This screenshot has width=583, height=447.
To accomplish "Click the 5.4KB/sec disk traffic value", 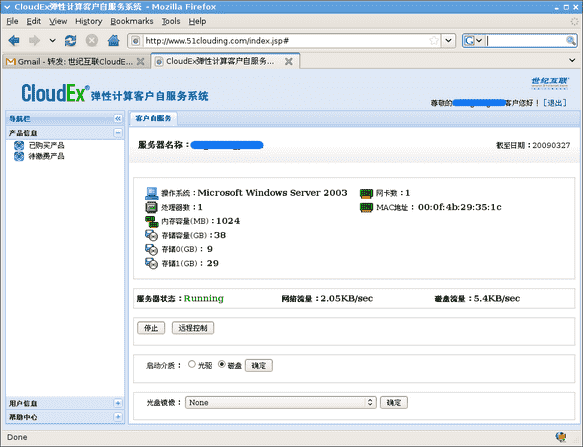I will [x=497, y=298].
